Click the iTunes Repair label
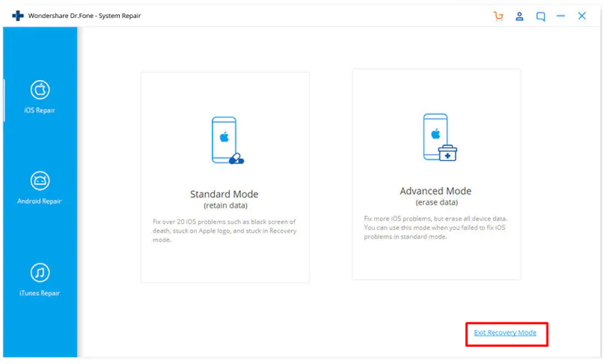The height and width of the screenshot is (364, 603). pyautogui.click(x=40, y=294)
